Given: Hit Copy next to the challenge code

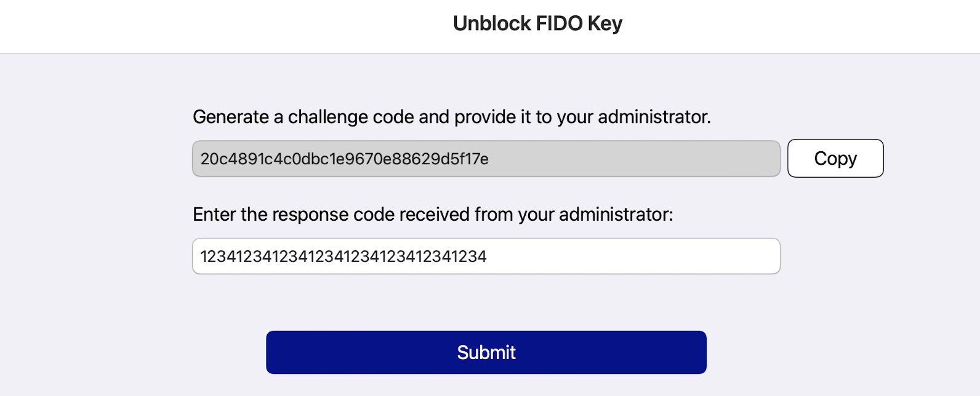Looking at the screenshot, I should coord(835,158).
